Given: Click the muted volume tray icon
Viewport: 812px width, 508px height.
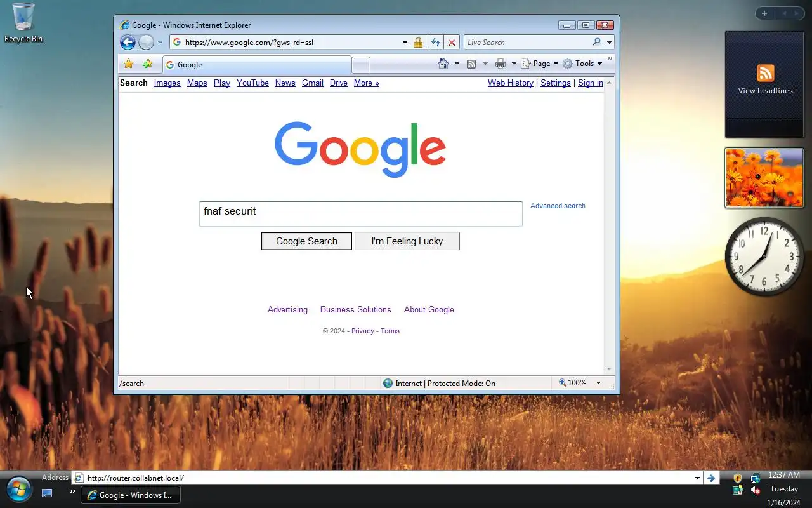Looking at the screenshot, I should click(x=756, y=490).
